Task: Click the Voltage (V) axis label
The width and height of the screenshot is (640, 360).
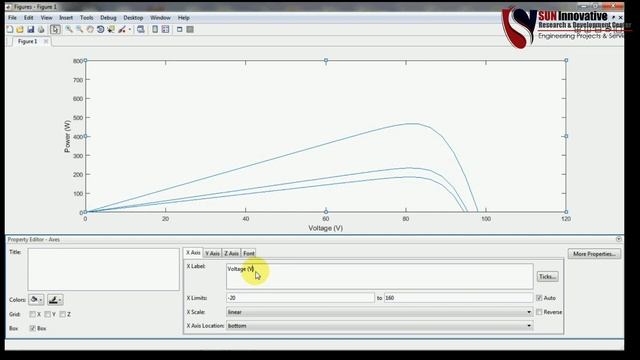Action: pyautogui.click(x=325, y=228)
